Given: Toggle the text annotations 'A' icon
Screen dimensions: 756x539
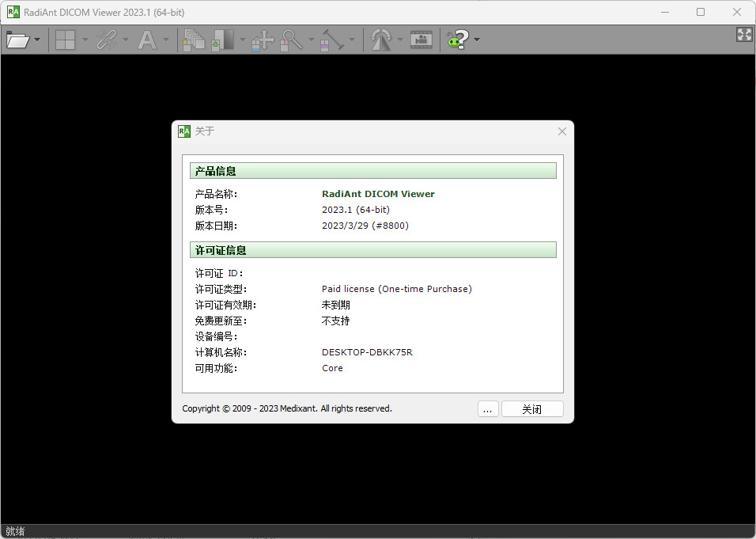Looking at the screenshot, I should [x=147, y=40].
